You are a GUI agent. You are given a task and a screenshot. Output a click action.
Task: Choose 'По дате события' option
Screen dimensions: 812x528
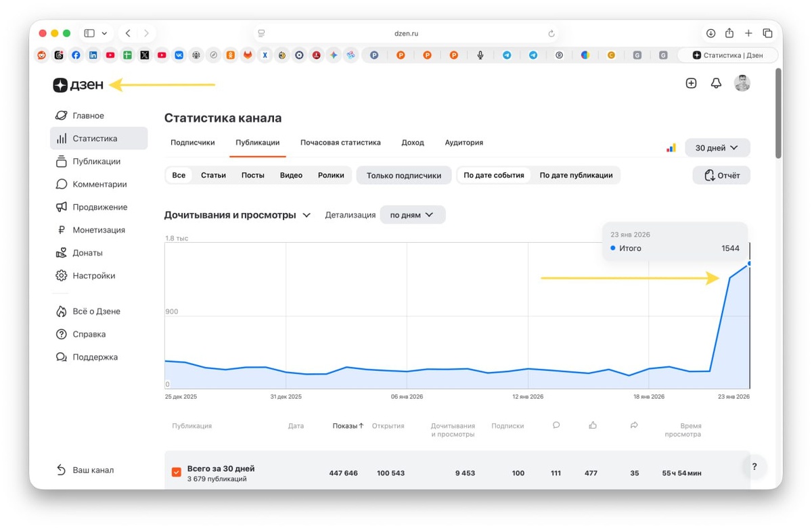494,175
